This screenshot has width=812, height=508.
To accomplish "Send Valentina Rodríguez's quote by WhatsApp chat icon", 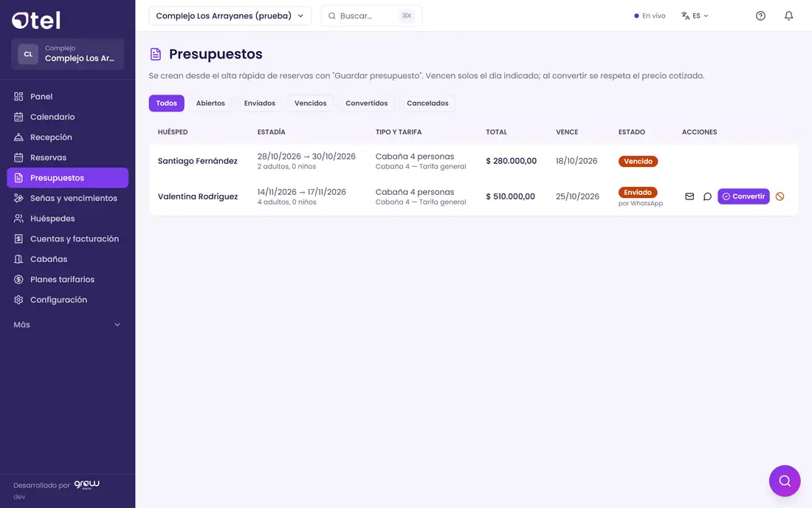I will coord(707,196).
